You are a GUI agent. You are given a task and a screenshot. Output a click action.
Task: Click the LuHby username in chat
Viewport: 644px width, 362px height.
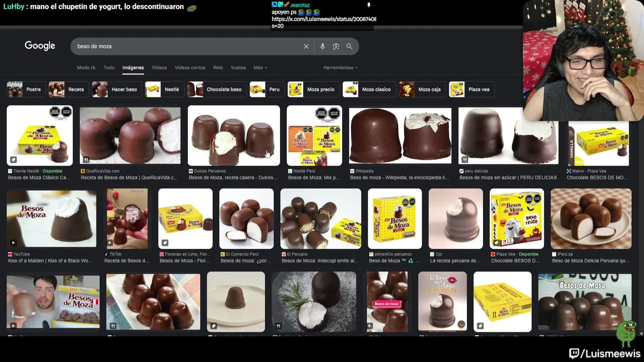(x=14, y=7)
